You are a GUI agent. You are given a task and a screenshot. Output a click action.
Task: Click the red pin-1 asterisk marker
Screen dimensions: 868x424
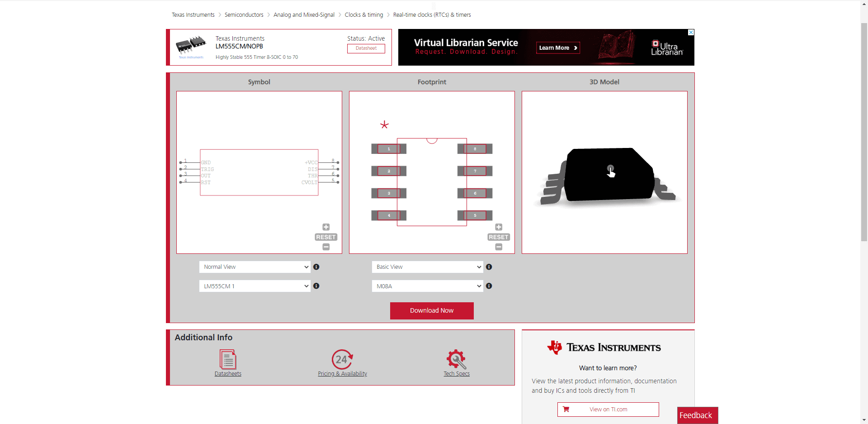point(384,125)
